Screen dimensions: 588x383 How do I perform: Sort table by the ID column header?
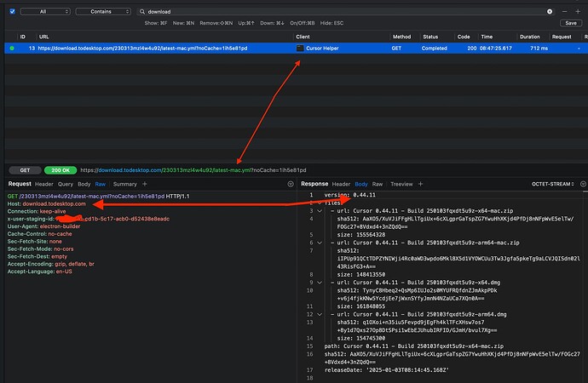(22, 37)
